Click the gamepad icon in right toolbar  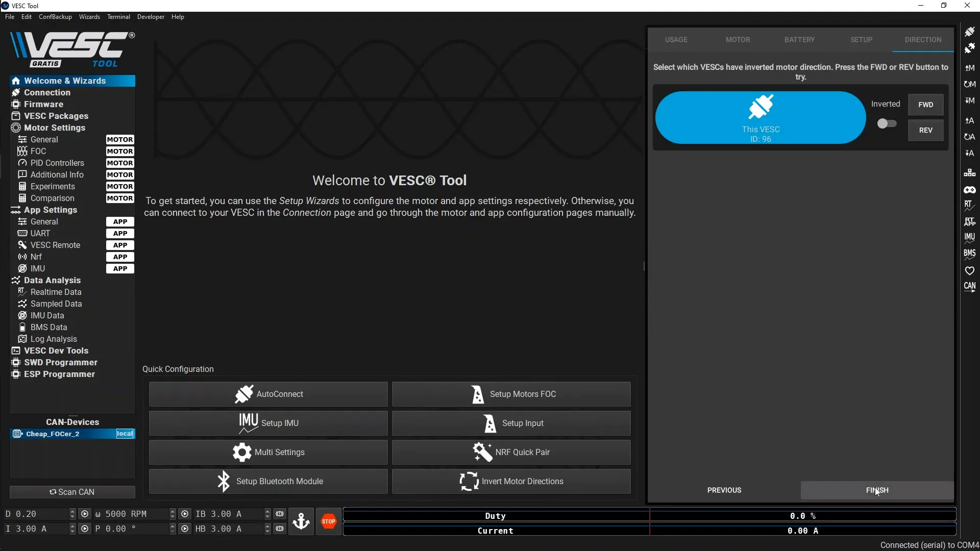[969, 190]
